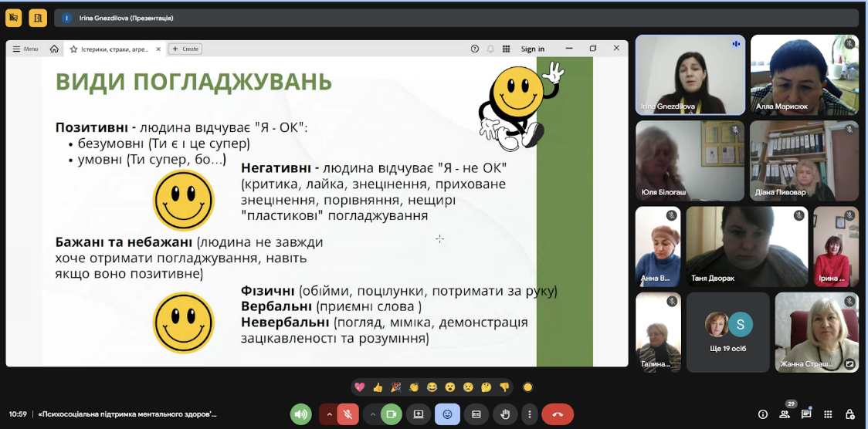Open meeting details info icon
This screenshot has height=429, width=868.
[x=763, y=414]
